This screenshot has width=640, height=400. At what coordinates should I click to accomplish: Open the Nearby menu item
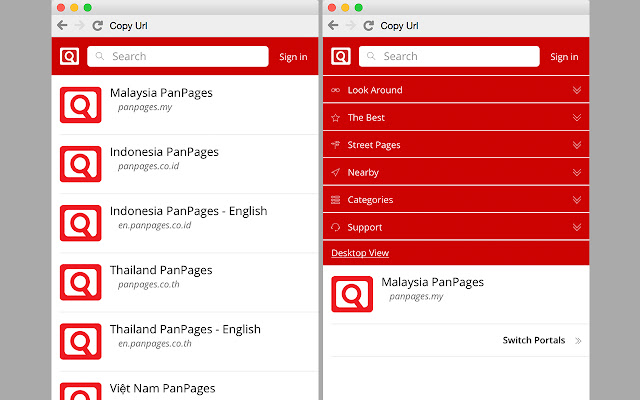click(456, 172)
